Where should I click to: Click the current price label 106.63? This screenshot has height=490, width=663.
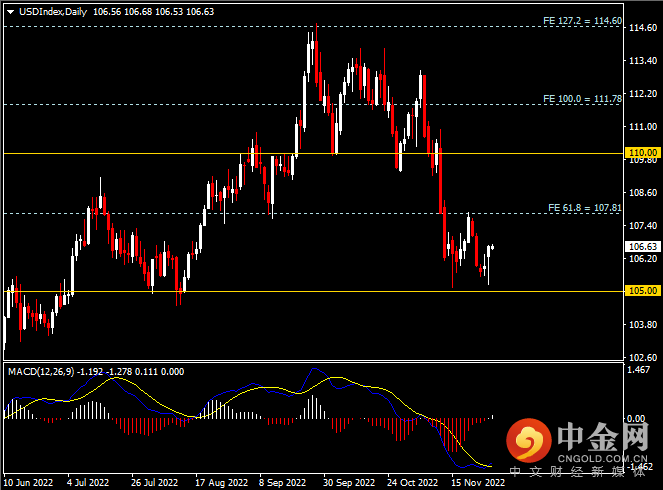point(640,246)
